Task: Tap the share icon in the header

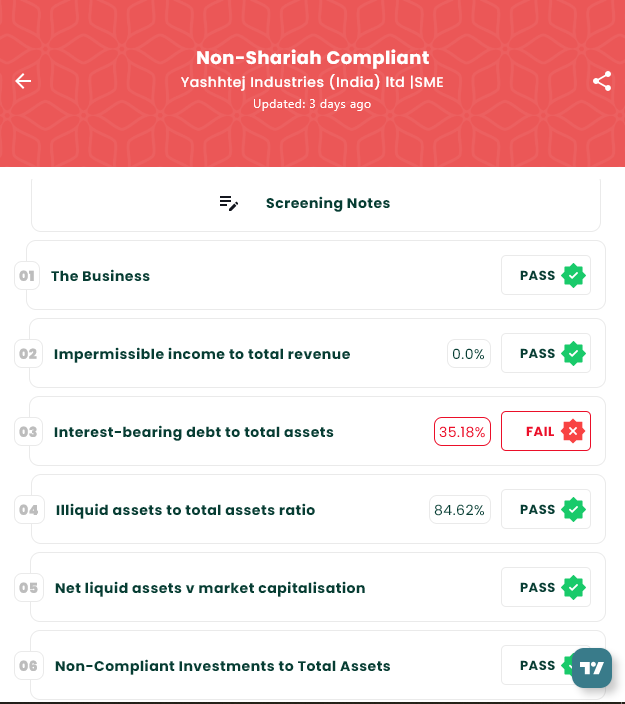Action: click(x=602, y=81)
